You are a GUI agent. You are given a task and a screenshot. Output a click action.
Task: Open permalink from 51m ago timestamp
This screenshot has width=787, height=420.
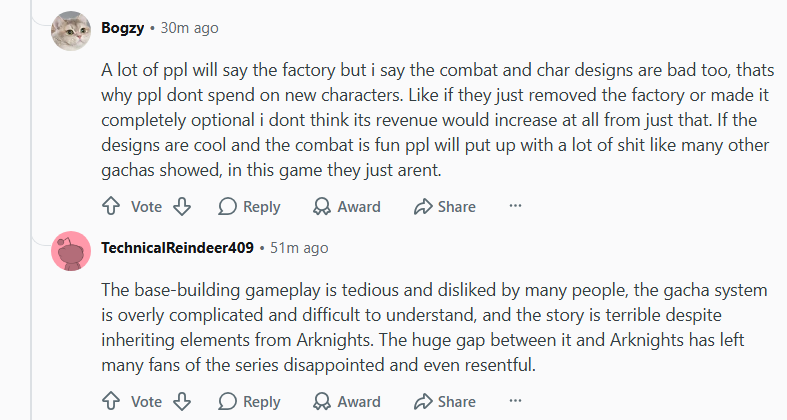tap(299, 247)
